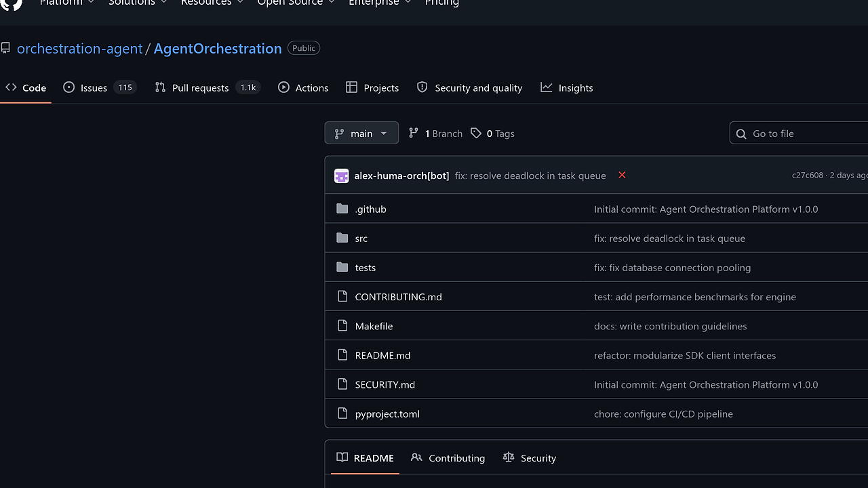The image size is (868, 488).
Task: Switch to the Issues tab
Action: (100, 87)
